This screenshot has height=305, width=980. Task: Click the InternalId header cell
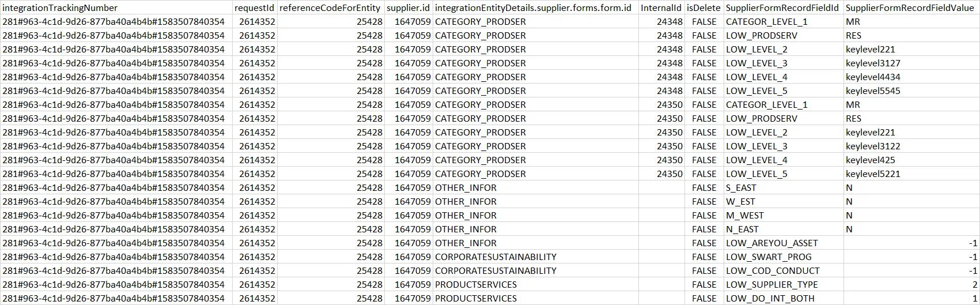[661, 8]
